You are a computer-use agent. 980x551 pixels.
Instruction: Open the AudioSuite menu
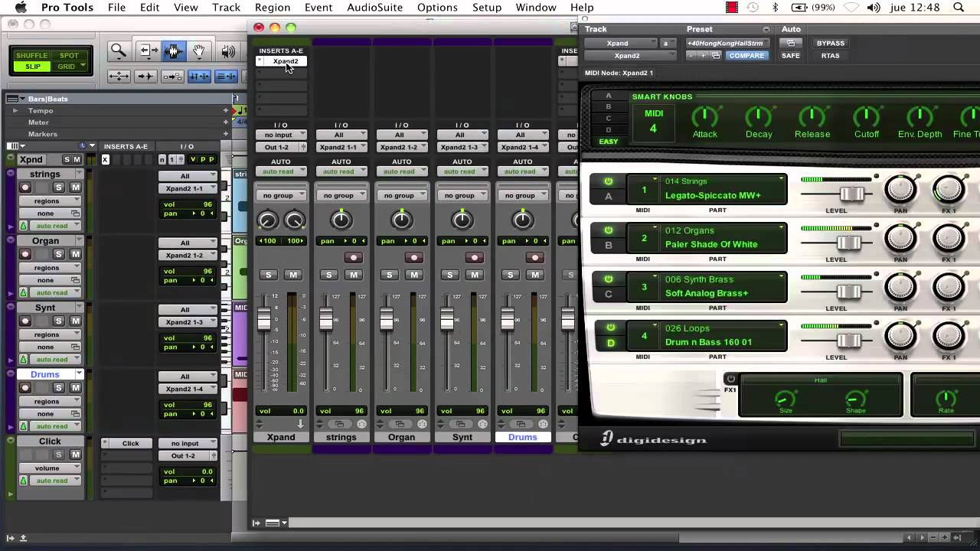374,8
